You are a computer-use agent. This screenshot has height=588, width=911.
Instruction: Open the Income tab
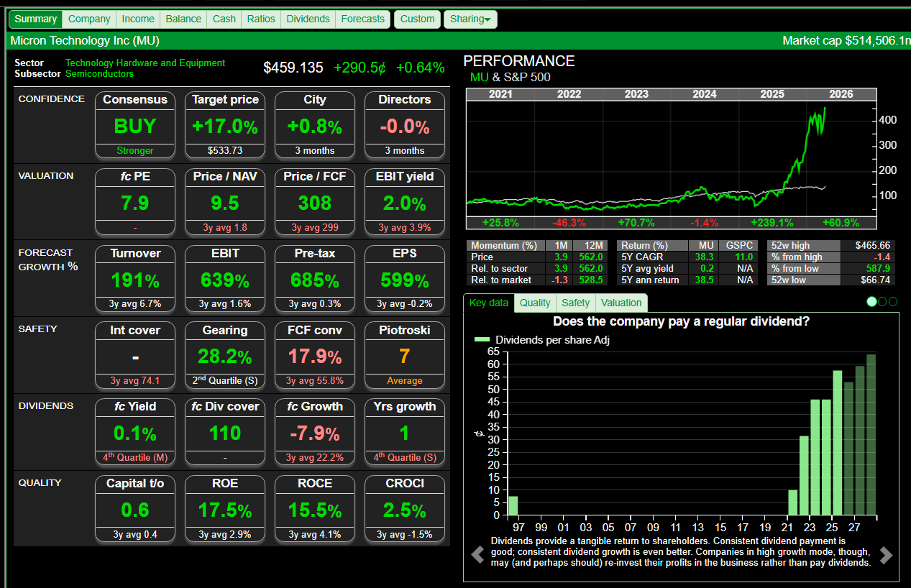tap(138, 19)
